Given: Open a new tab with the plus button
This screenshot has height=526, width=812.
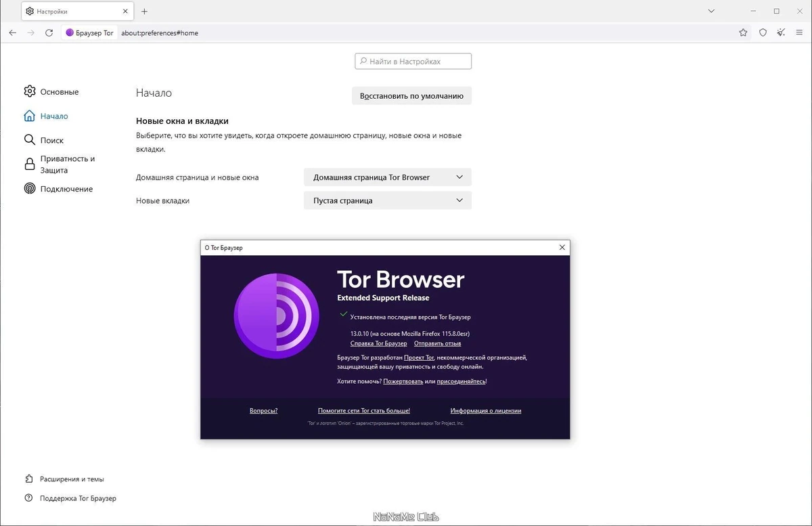Looking at the screenshot, I should [x=144, y=12].
